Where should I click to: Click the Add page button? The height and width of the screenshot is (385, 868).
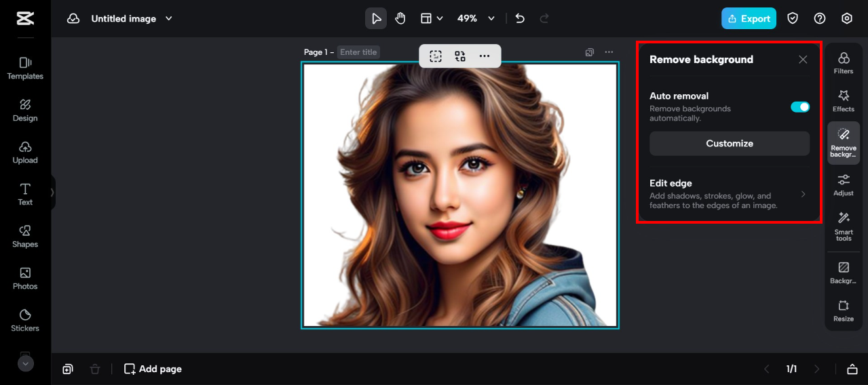tap(153, 369)
